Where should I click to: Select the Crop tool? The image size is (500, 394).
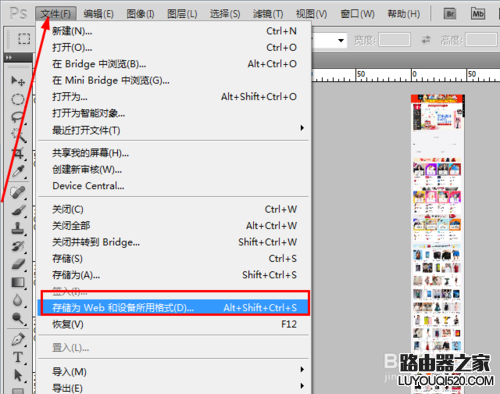pyautogui.click(x=18, y=153)
